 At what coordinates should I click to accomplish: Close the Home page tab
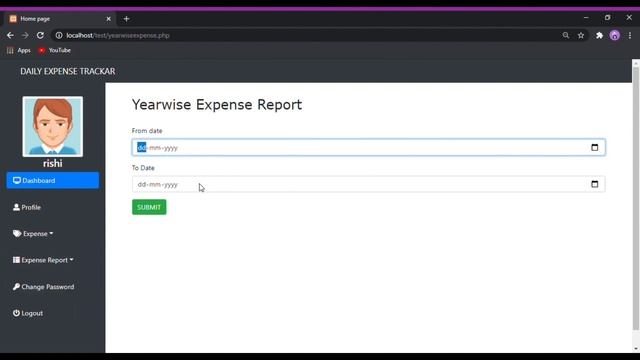(109, 19)
